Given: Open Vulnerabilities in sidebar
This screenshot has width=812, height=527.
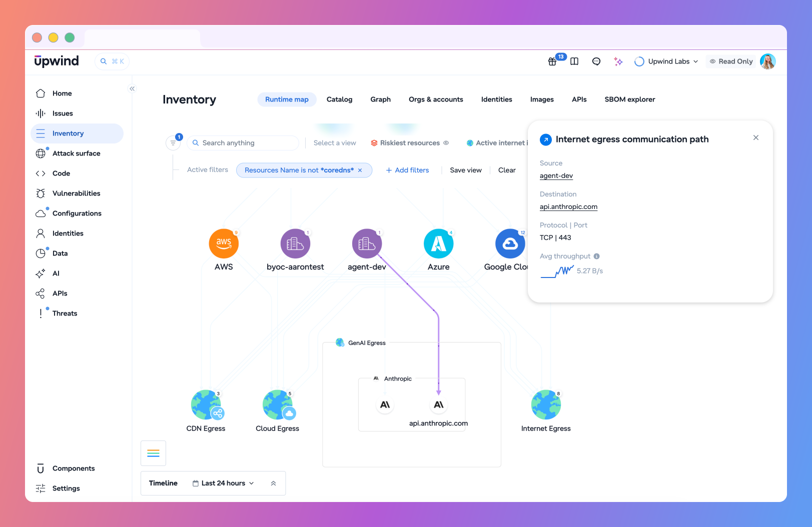Looking at the screenshot, I should point(77,193).
